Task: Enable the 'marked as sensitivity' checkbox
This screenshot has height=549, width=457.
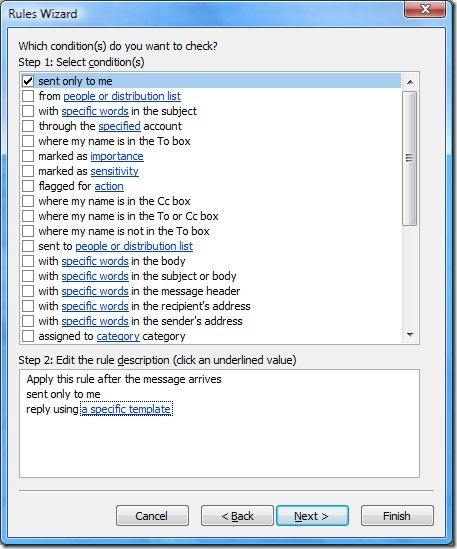Action: (x=28, y=171)
